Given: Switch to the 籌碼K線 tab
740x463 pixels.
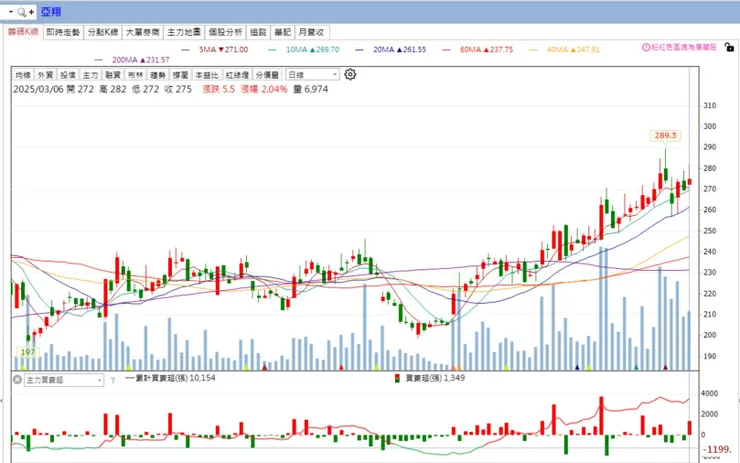Looking at the screenshot, I should [23, 32].
